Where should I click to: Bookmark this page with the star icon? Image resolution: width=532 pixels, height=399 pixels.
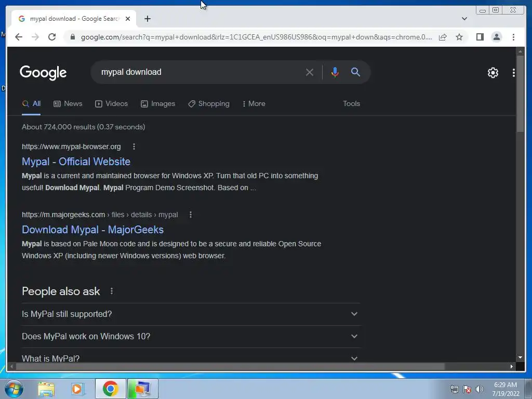coord(459,37)
